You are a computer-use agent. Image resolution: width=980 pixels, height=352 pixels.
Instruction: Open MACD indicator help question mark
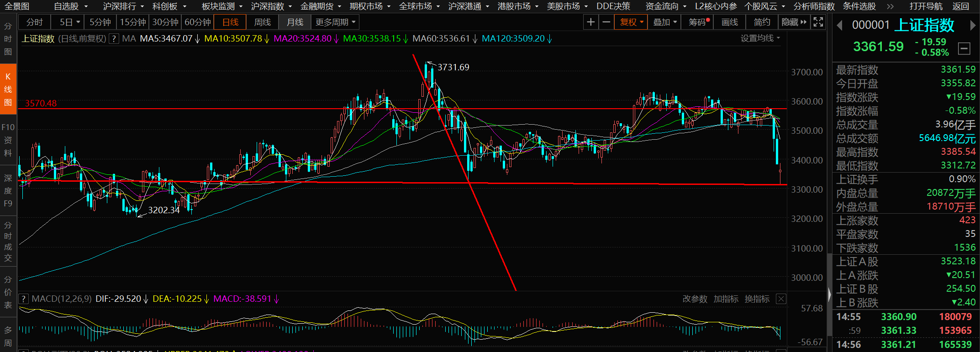[x=24, y=299]
